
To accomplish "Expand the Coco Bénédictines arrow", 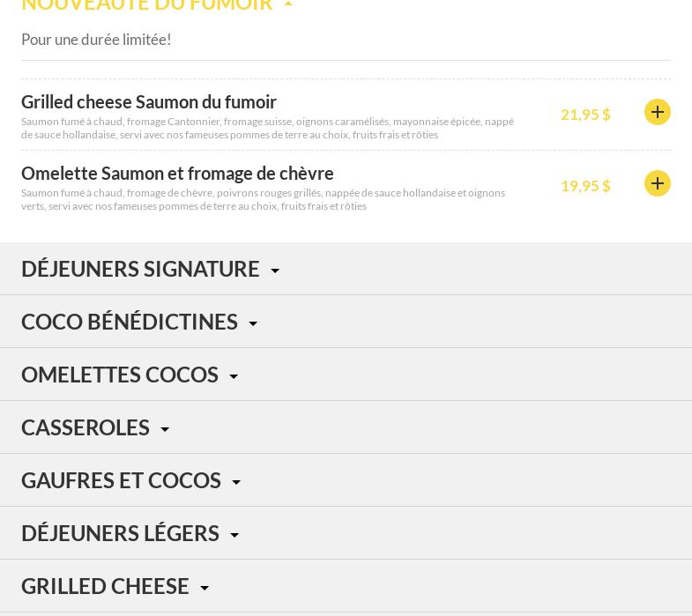I will click(253, 324).
